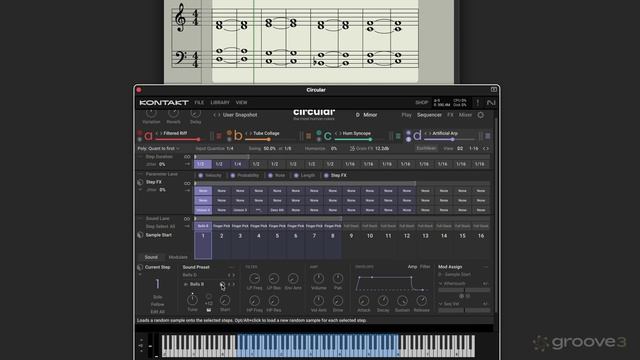Select the Probability parameter lane radio button
This screenshot has width=640, height=360.
(x=233, y=176)
